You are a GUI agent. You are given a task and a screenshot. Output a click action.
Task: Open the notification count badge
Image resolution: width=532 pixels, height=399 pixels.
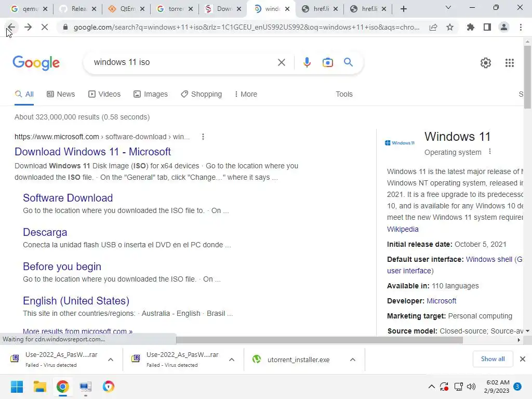coord(517,387)
